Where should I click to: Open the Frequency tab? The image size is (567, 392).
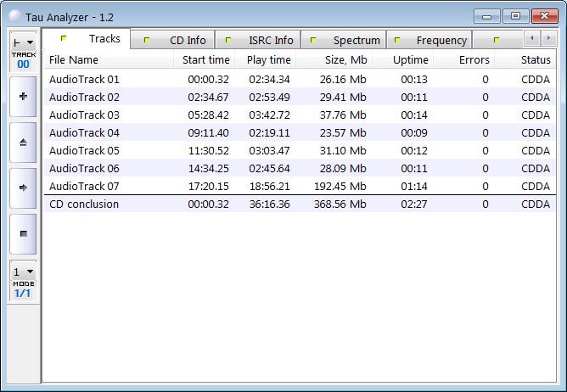coord(431,40)
